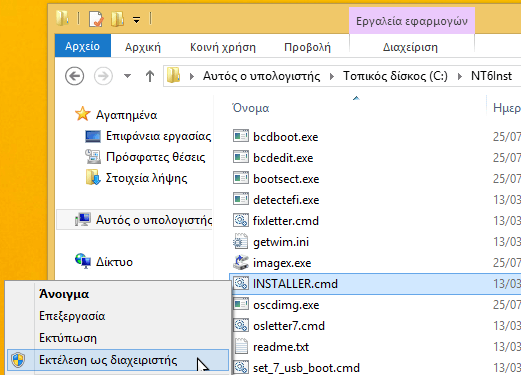Click Αυτός ο υπολογιστής in address bar

pyautogui.click(x=261, y=76)
